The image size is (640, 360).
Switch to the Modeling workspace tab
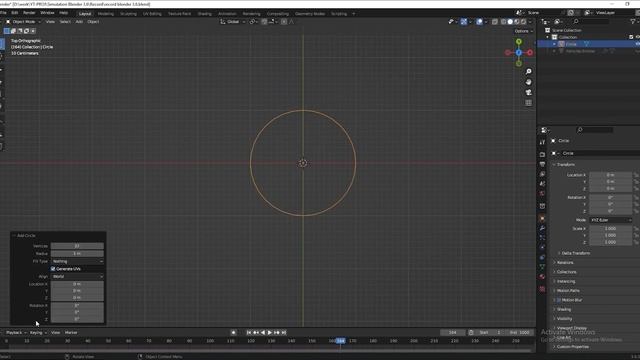pos(106,13)
